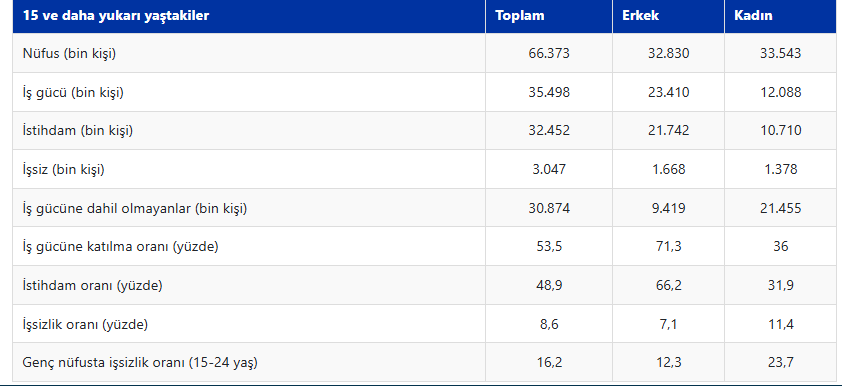
Task: Select the İşsizlik oranı (yüzde) label
Action: (85, 324)
